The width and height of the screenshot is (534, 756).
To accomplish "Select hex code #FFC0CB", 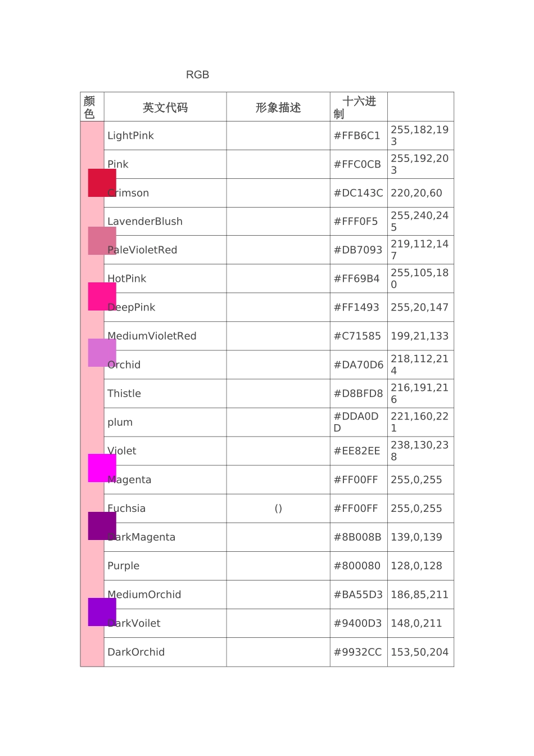I will [x=357, y=164].
